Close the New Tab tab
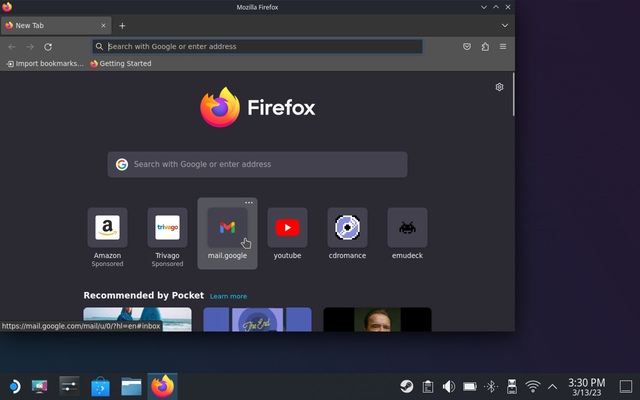Viewport: 640px width, 400px height. click(x=103, y=25)
